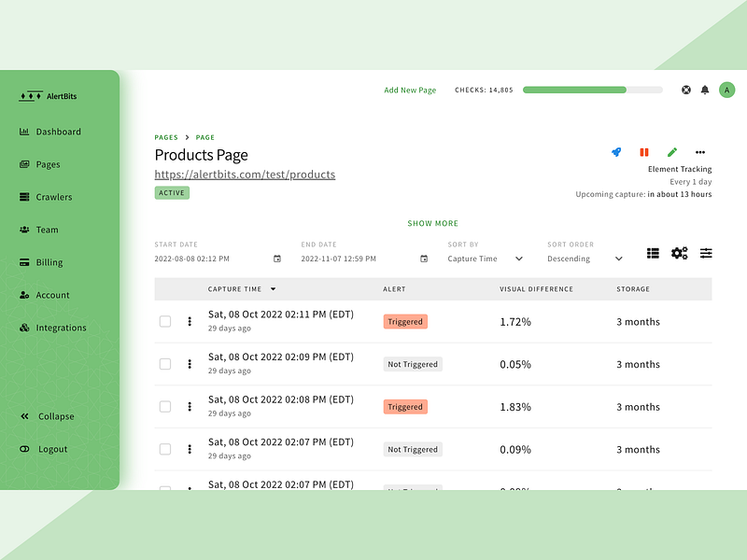Open the notifications bell

[x=705, y=90]
